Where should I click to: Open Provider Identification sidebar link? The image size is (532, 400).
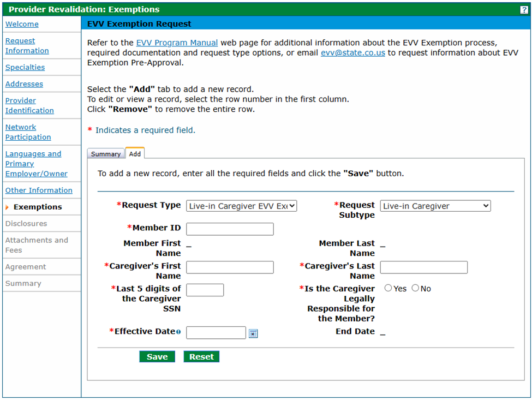pyautogui.click(x=29, y=105)
